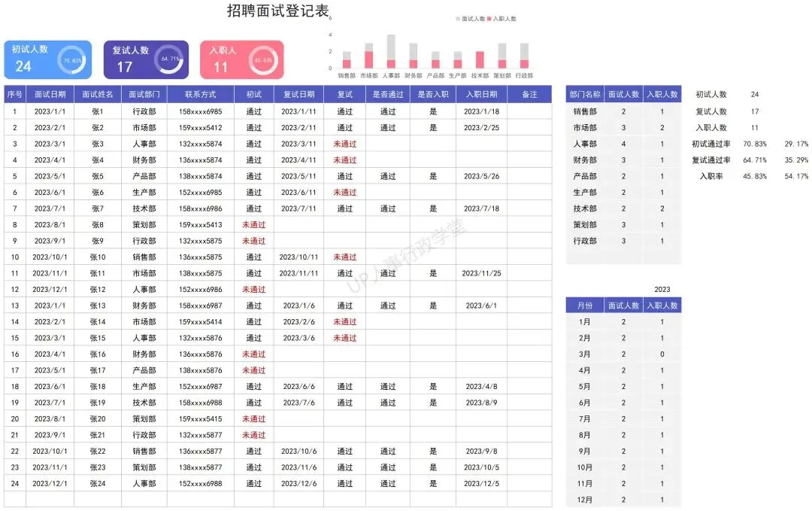Click the 联系方式 column header

(201, 94)
